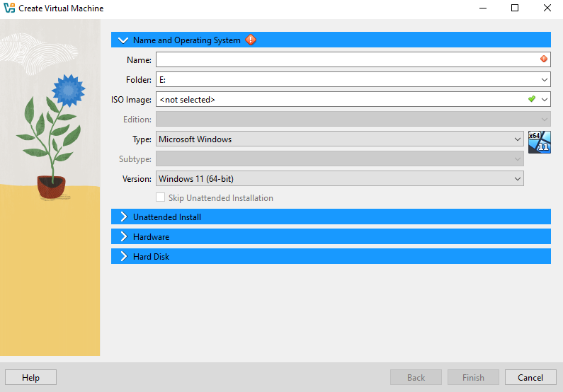Click the 'Version:' label text

[137, 178]
